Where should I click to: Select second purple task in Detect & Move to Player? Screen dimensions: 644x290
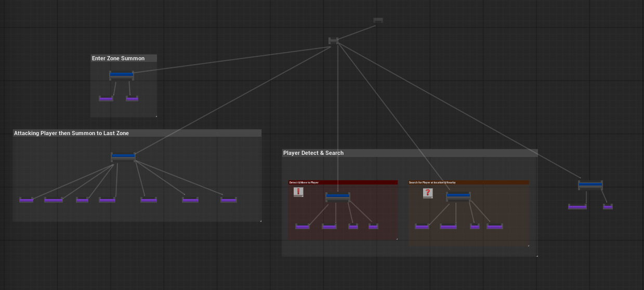pyautogui.click(x=330, y=227)
